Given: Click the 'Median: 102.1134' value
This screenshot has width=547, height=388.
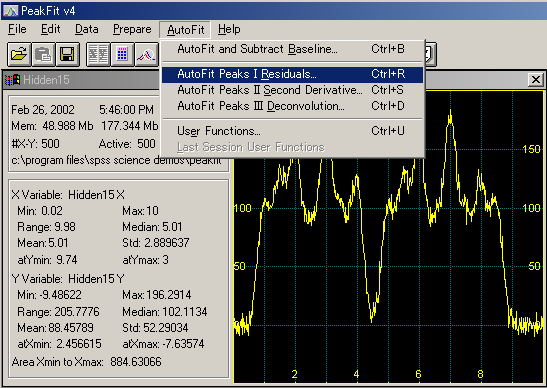Looking at the screenshot, I should point(165,312).
